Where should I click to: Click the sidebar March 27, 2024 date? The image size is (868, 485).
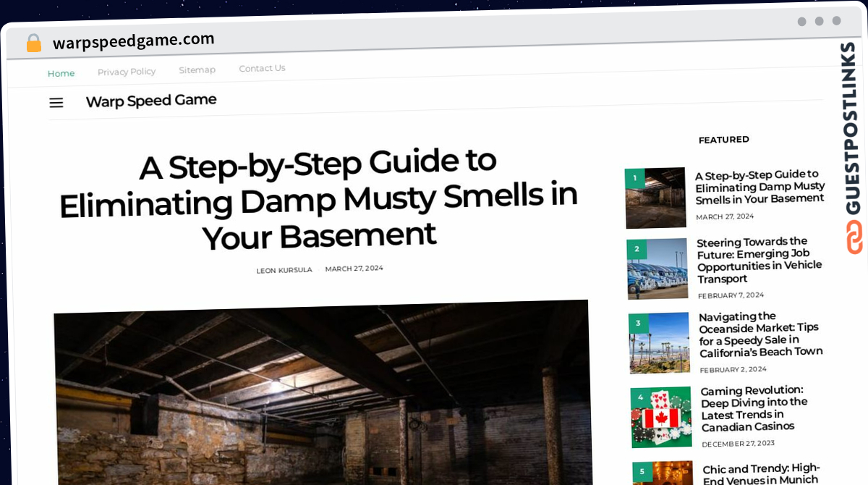point(725,216)
